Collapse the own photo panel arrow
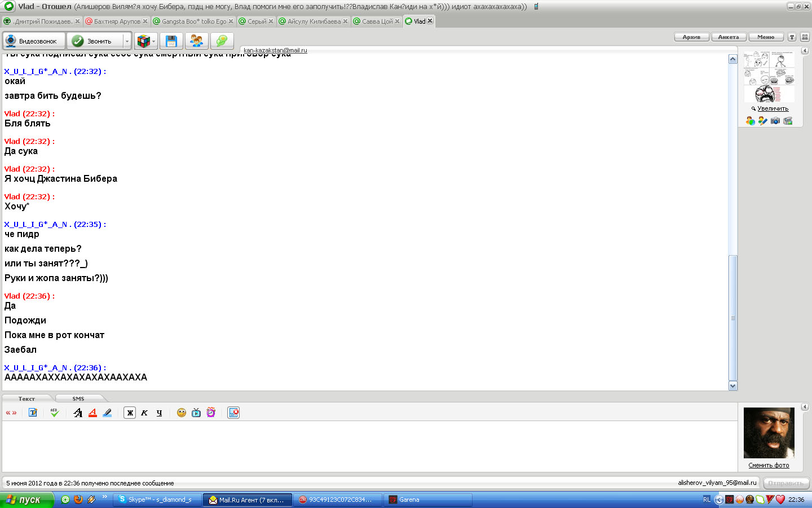 click(x=805, y=406)
